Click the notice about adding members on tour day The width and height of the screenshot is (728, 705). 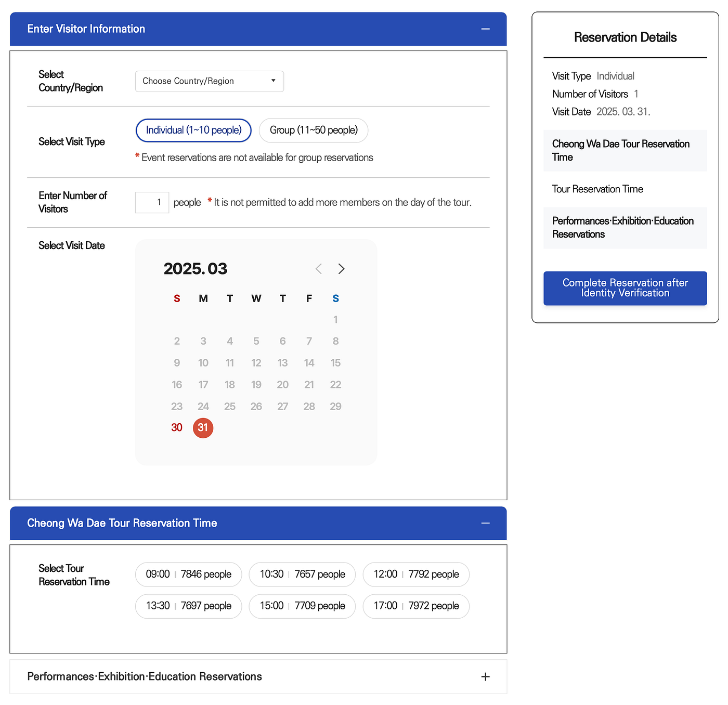(340, 202)
